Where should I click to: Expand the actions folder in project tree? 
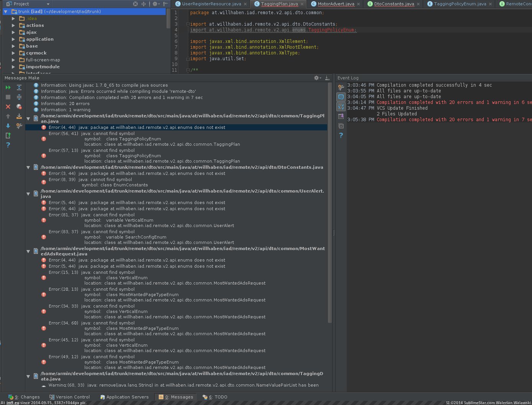click(x=13, y=25)
